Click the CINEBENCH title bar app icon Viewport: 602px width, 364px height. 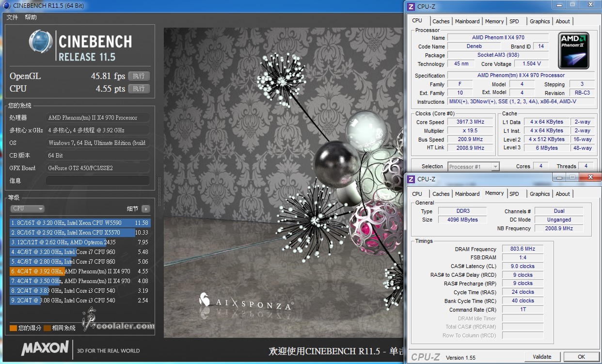click(x=6, y=5)
